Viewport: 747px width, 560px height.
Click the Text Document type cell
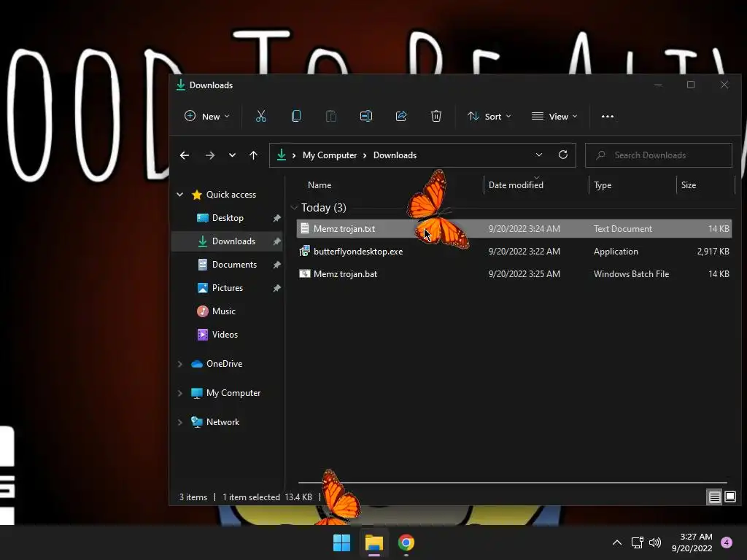coord(623,228)
